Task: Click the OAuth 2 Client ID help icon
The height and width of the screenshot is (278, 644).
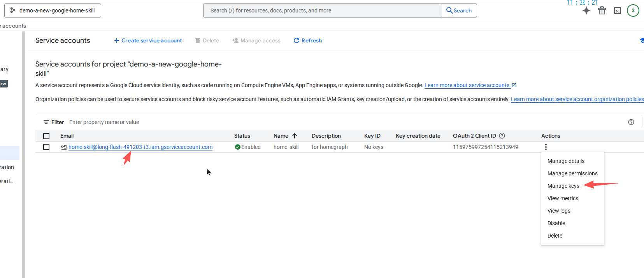Action: click(x=502, y=136)
